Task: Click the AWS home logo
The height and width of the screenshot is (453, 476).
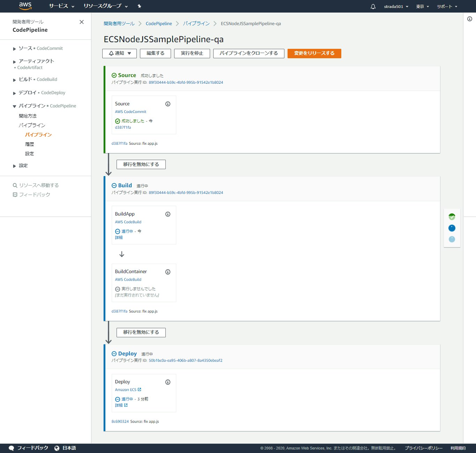Action: 25,6
